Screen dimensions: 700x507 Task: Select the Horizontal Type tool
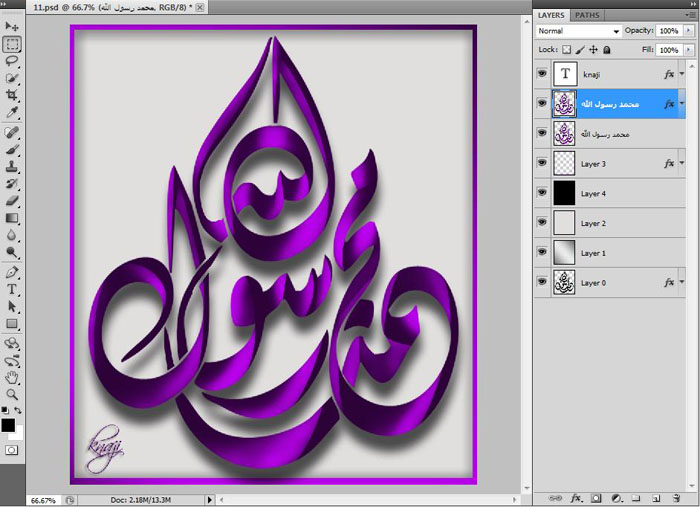click(x=13, y=289)
